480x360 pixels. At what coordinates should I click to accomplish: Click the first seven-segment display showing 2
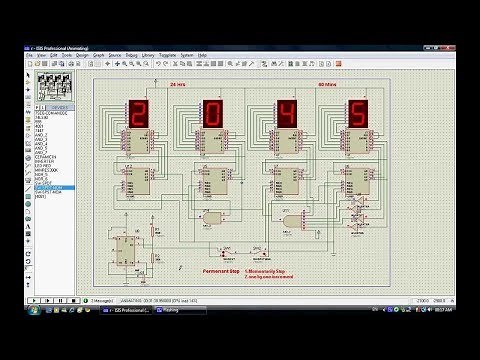(x=138, y=114)
